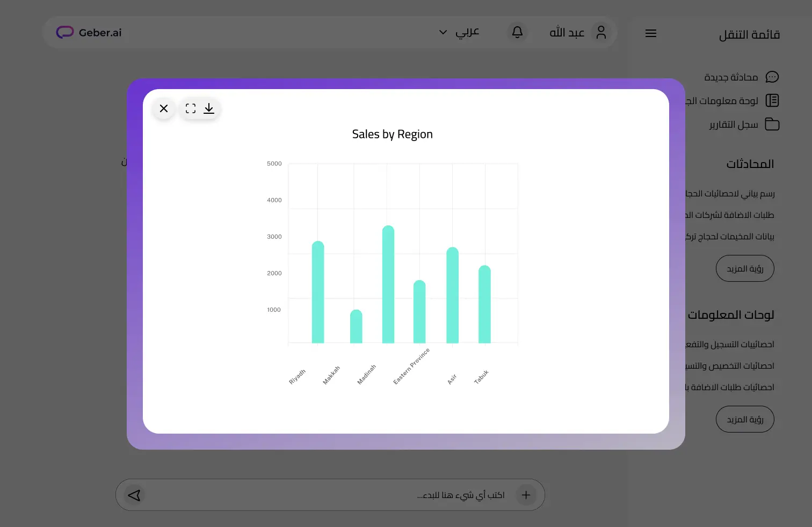812x527 pixels.
Task: Open the conversation بيانات المخيمات لحجاج
Action: click(733, 236)
